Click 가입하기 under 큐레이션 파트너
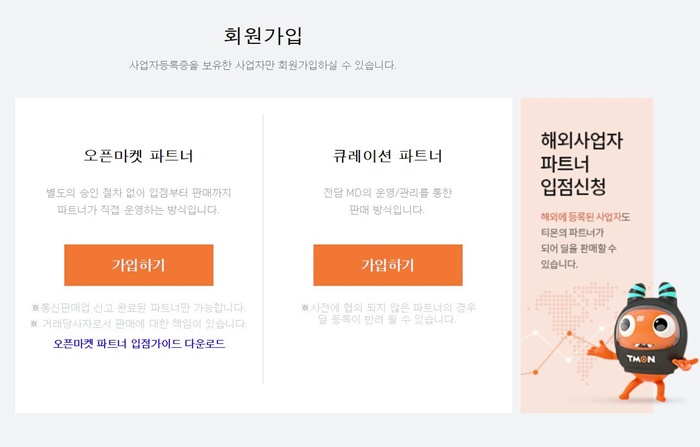Screen dimensions: 700x447 [x=388, y=265]
